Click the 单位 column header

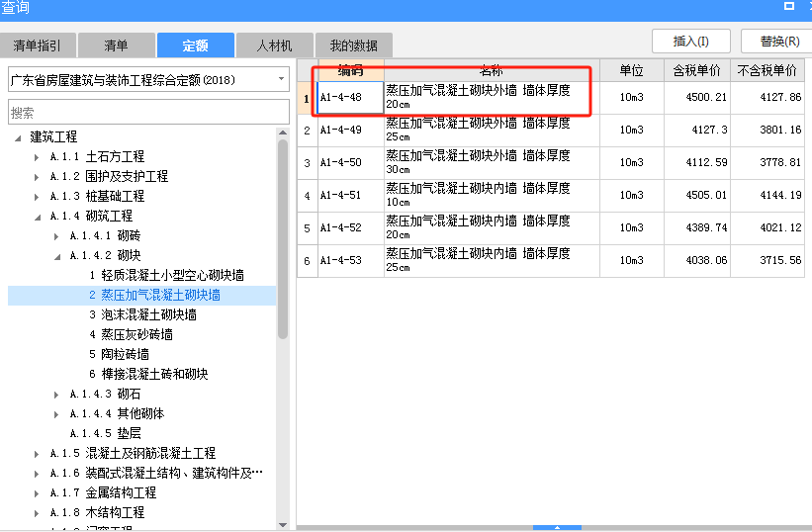pos(632,70)
